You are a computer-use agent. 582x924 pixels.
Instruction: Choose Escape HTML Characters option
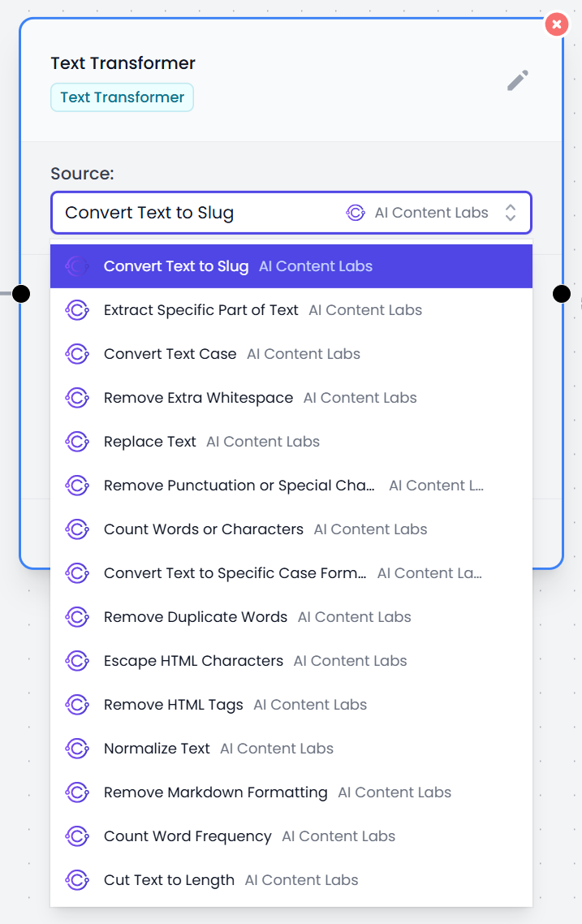pos(291,661)
